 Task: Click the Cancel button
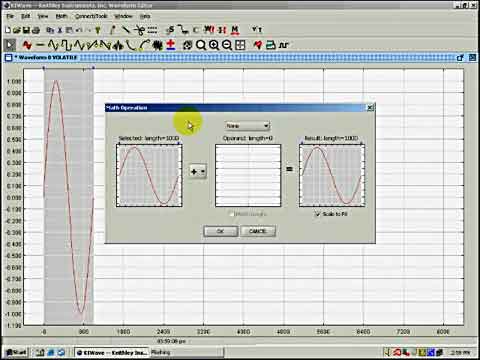(258, 231)
